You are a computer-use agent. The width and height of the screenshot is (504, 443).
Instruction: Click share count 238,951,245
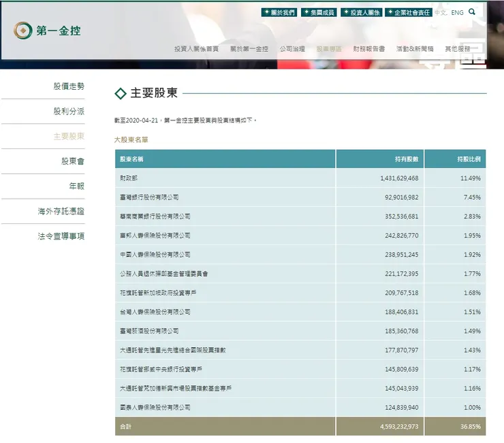pos(402,255)
